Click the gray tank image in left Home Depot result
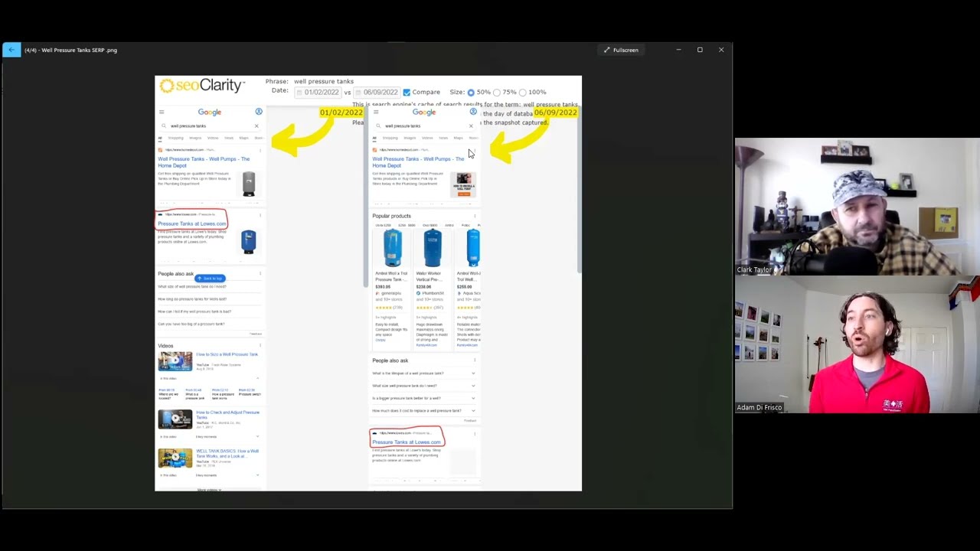 pos(248,184)
